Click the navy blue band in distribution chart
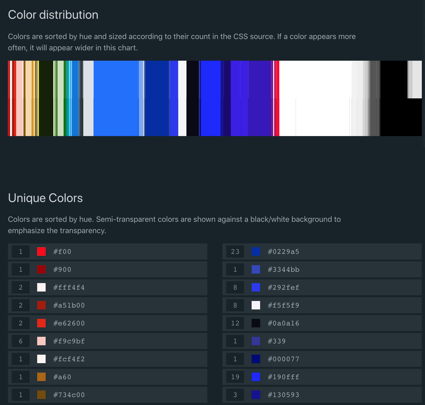Screen dimensions: 425x405 click(x=157, y=98)
